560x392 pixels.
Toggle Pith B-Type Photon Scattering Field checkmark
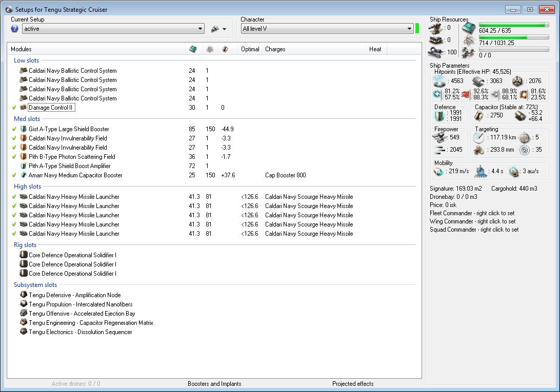(x=14, y=157)
